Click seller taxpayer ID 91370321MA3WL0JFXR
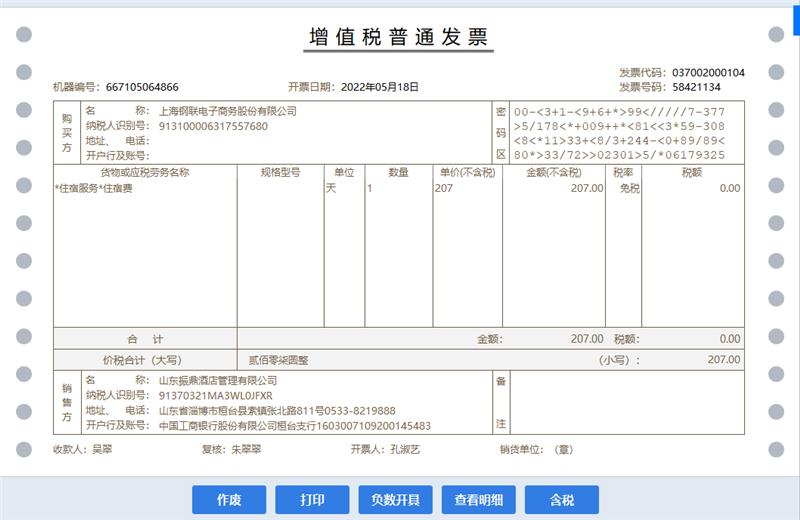The width and height of the screenshot is (800, 520). 215,396
